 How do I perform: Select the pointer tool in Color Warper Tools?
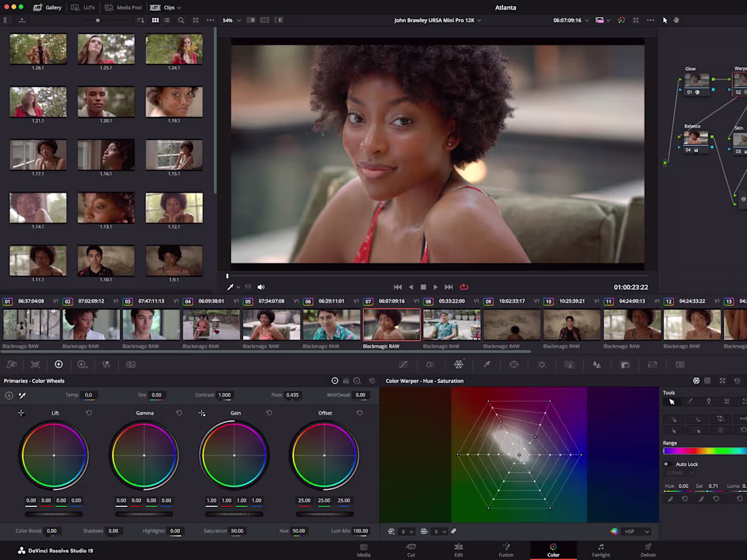point(672,401)
